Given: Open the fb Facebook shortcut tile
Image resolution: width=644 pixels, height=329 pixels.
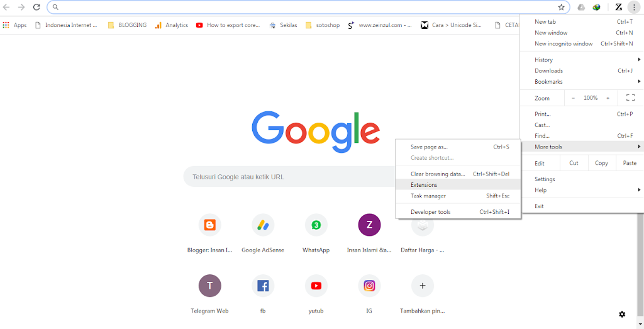Looking at the screenshot, I should (263, 294).
